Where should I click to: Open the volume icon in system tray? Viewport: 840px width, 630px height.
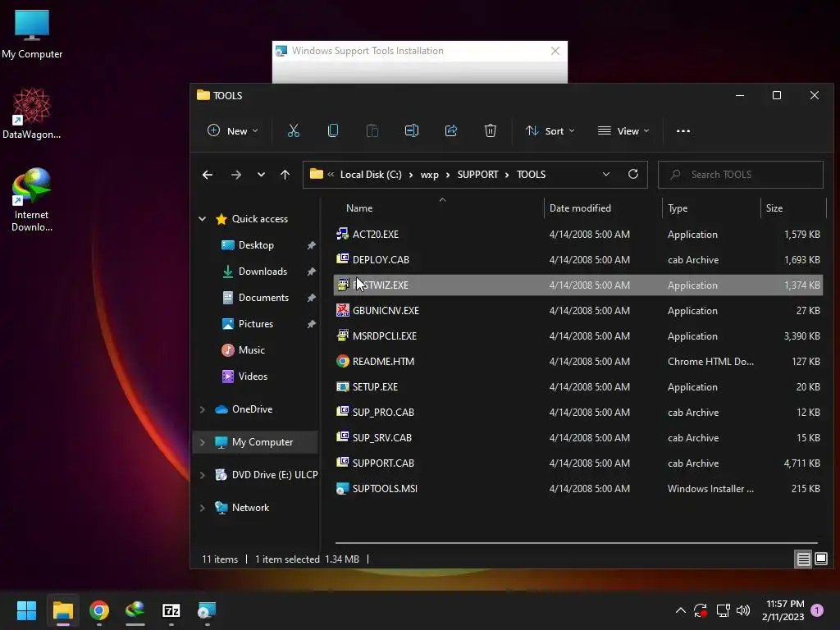pyautogui.click(x=743, y=610)
